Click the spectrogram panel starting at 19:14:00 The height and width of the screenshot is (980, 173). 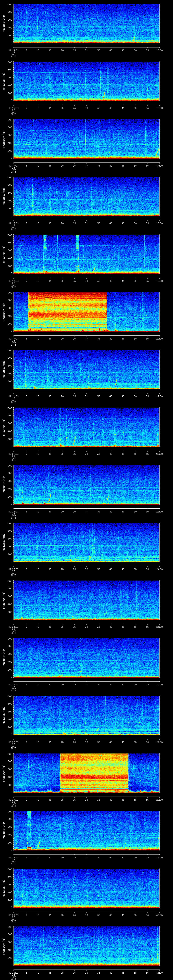[x=87, y=24]
